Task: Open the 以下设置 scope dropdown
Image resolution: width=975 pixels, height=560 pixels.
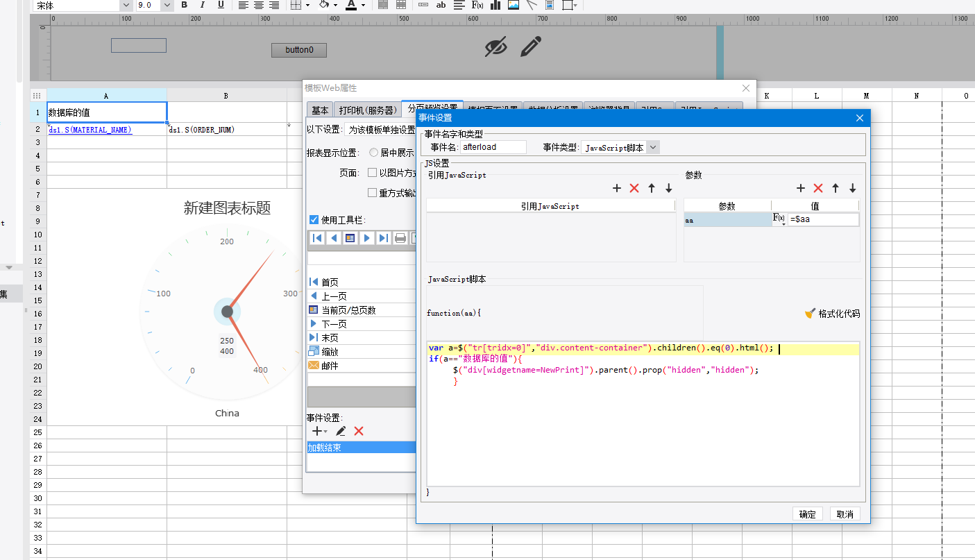Action: point(380,130)
